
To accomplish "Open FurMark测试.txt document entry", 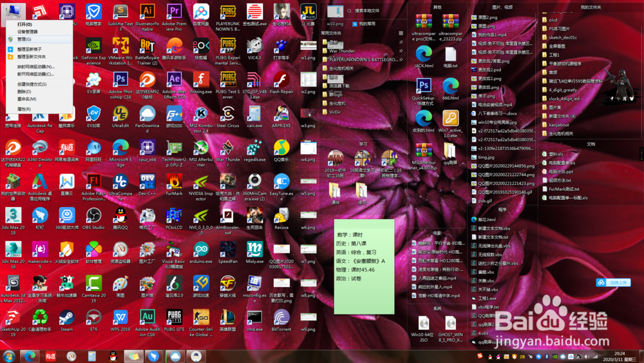I will tap(561, 189).
